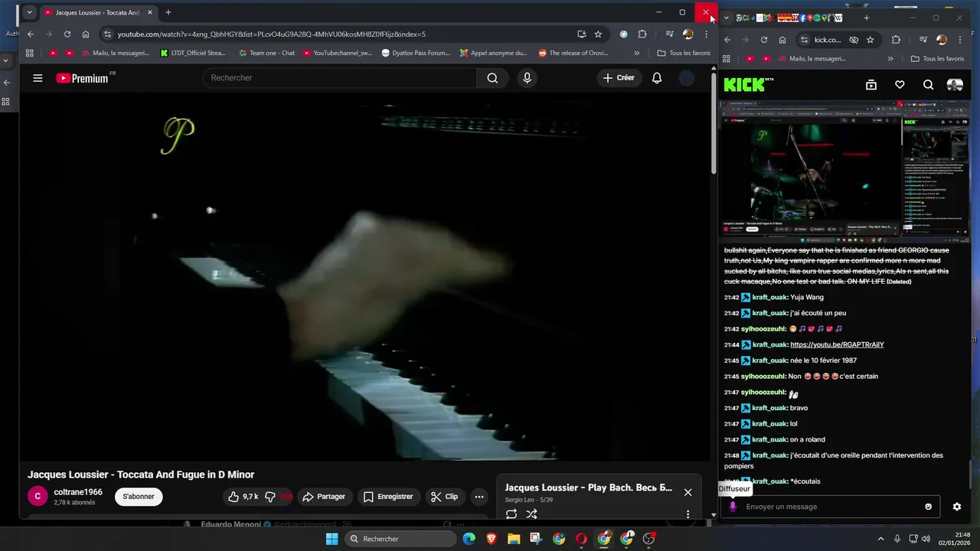Open Kick chat settings gear
Viewport: 980px width, 551px height.
[957, 507]
